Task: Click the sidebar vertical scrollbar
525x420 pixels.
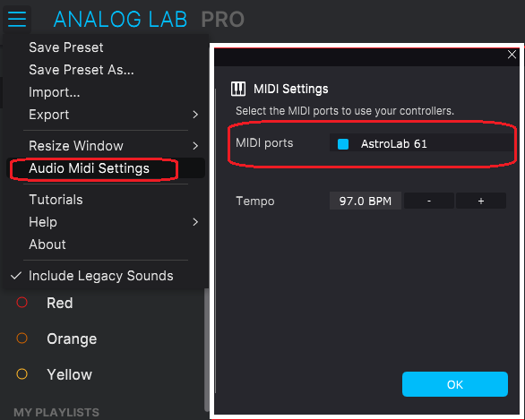Action: (207, 350)
